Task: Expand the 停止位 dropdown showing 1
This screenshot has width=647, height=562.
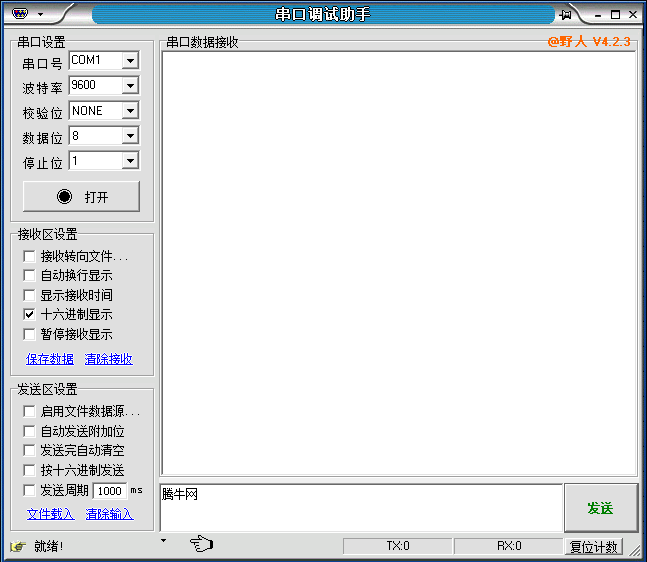Action: coord(130,161)
